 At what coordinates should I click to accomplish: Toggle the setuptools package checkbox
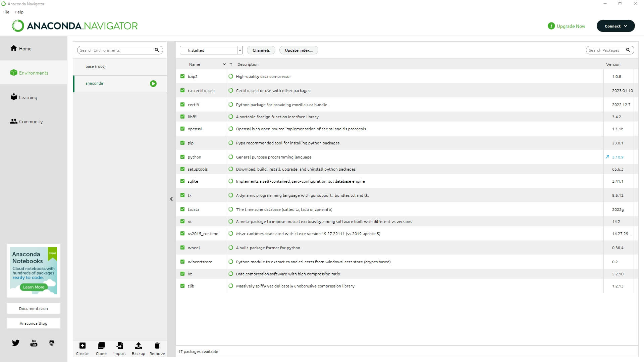coord(182,169)
